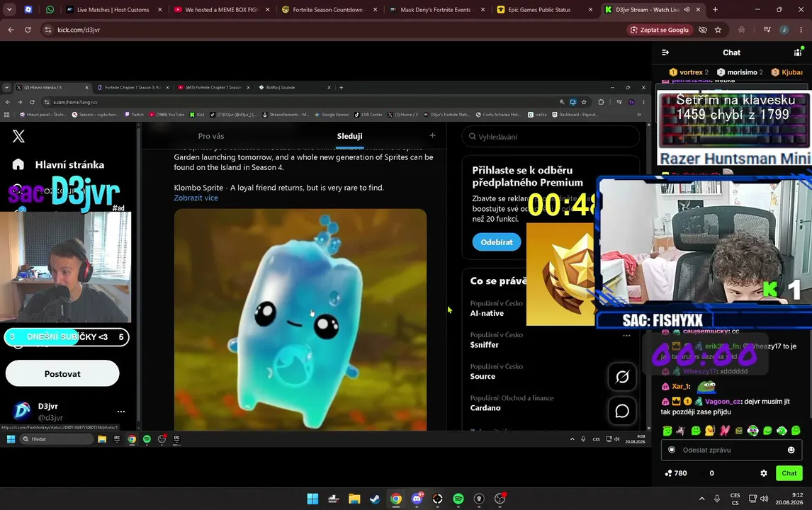Open Chrome media controls icon
Image resolution: width=812 pixels, height=510 pixels.
pos(767,30)
